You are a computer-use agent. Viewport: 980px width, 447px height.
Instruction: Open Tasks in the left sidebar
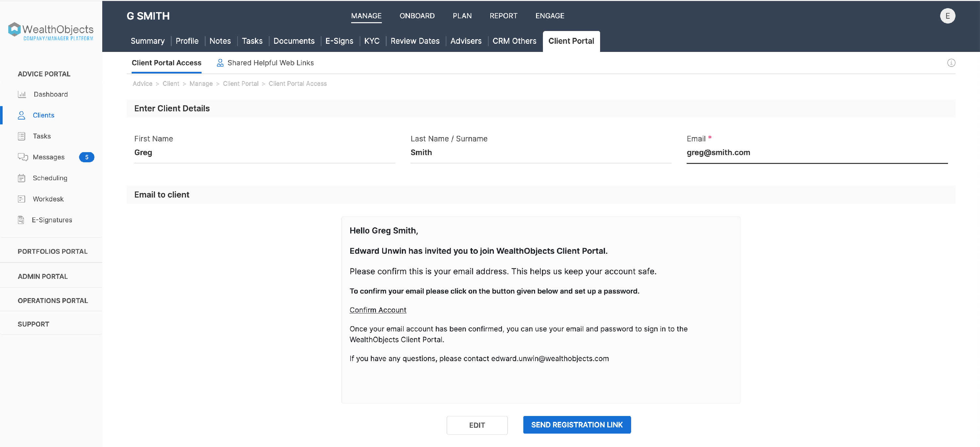coord(41,136)
